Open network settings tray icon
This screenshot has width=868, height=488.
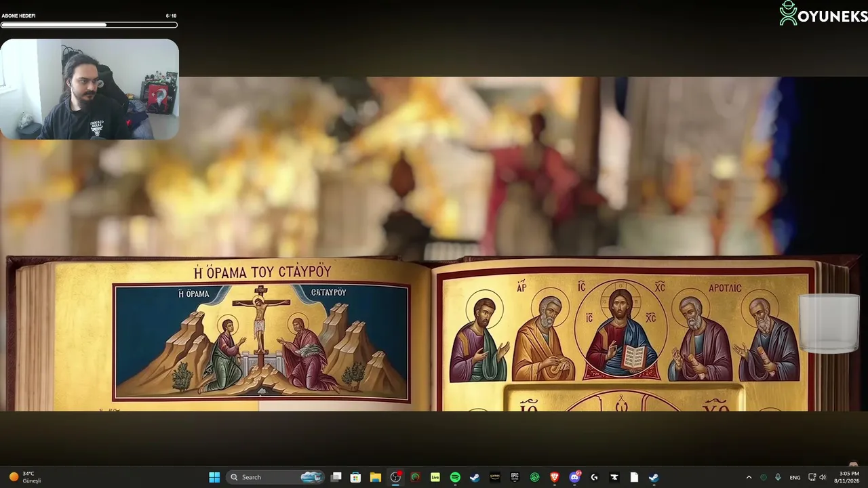click(812, 477)
